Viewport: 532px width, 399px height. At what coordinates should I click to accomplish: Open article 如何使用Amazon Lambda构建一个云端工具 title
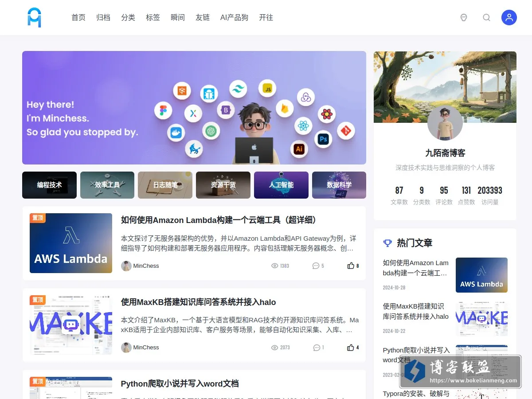pos(220,220)
